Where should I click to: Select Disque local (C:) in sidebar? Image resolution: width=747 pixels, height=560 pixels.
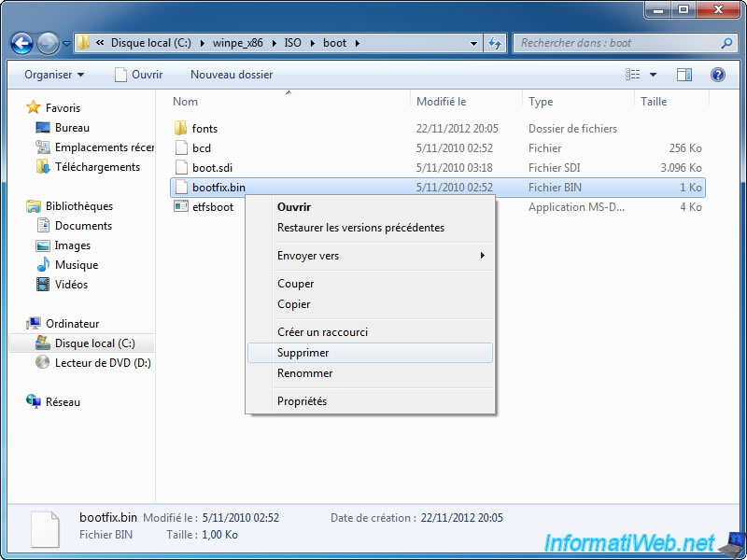coord(95,343)
